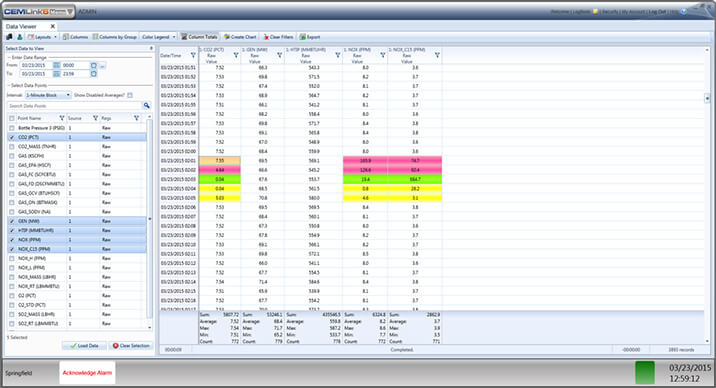This screenshot has width=716, height=388.
Task: Expand the Layouts dropdown arrow
Action: point(56,37)
